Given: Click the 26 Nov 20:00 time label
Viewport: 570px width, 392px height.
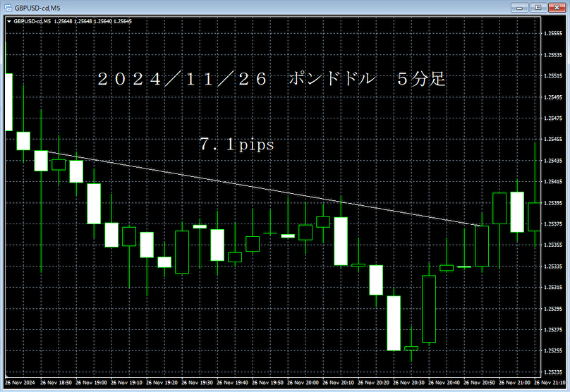Looking at the screenshot, I should [x=303, y=383].
